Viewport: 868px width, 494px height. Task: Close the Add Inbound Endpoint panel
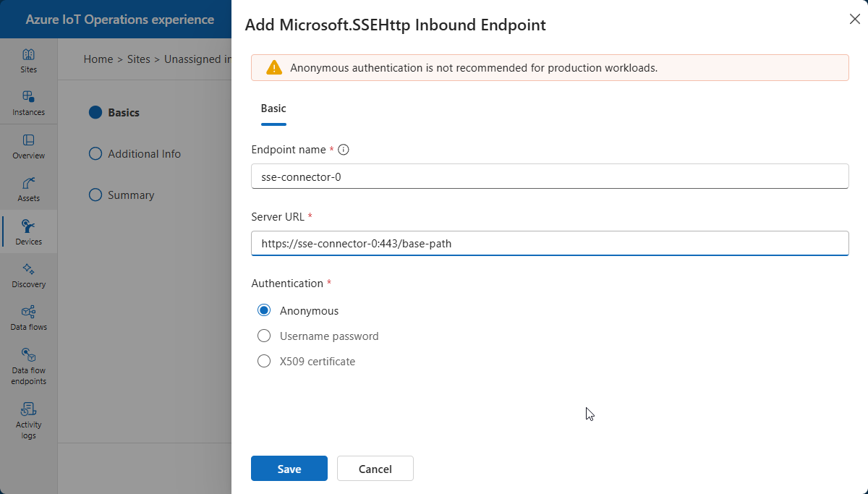[854, 20]
